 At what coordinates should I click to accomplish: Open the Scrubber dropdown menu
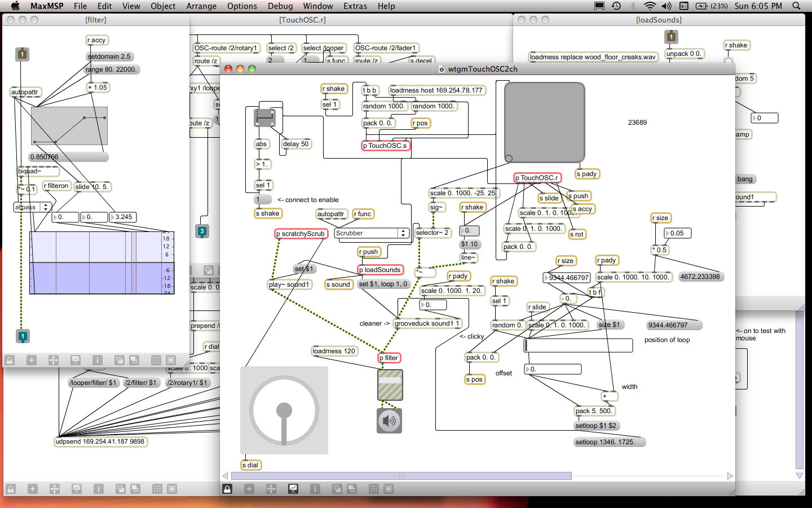click(372, 233)
